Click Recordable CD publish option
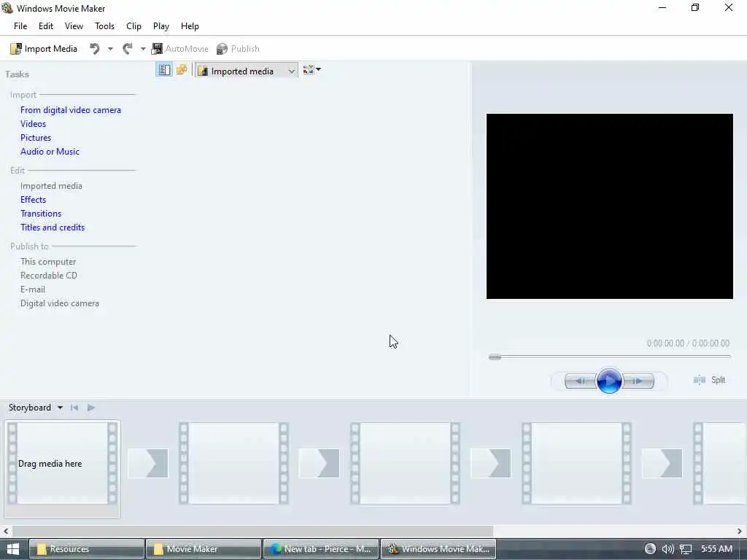The width and height of the screenshot is (747, 560). (49, 275)
